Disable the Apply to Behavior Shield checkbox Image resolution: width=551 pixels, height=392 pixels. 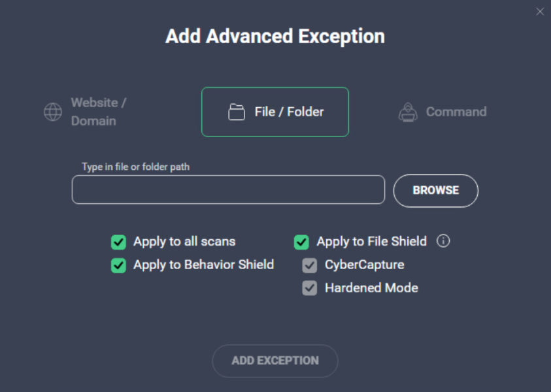pyautogui.click(x=118, y=265)
